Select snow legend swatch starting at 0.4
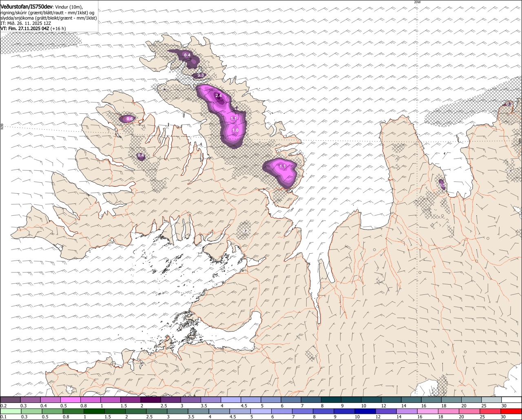 click(x=50, y=400)
